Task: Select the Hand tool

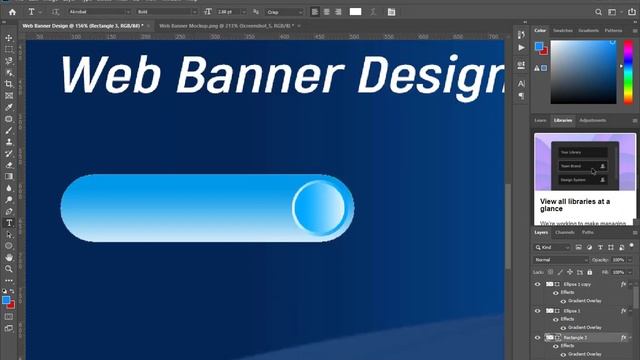Action: pos(9,258)
